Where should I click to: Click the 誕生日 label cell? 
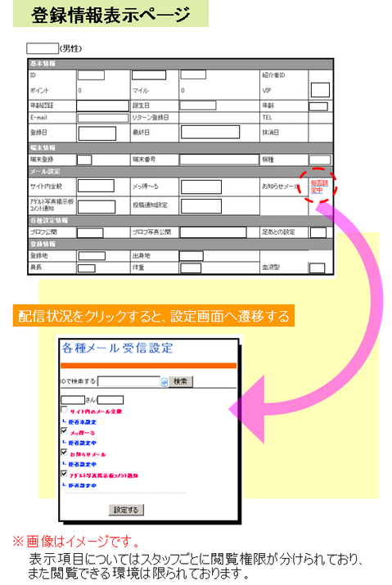tap(141, 106)
